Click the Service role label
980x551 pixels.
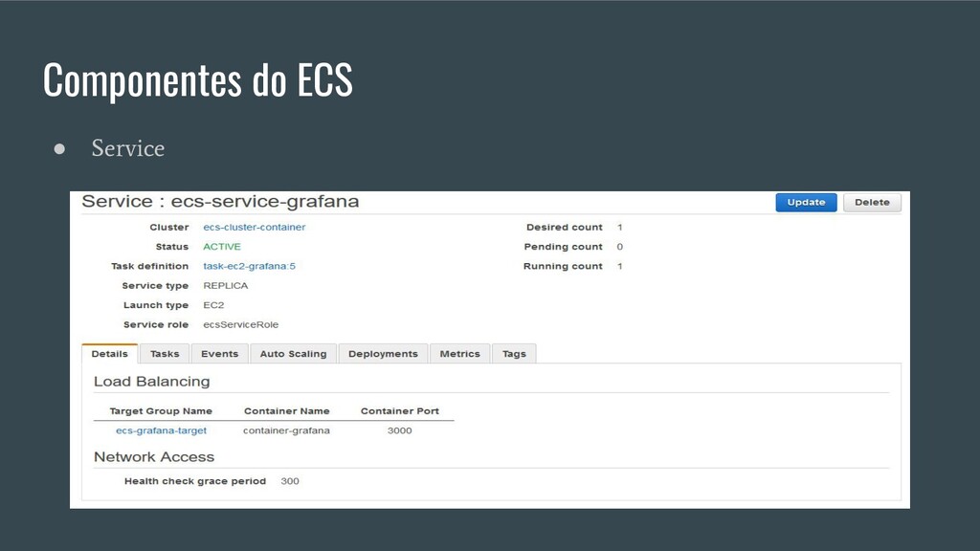click(x=156, y=324)
